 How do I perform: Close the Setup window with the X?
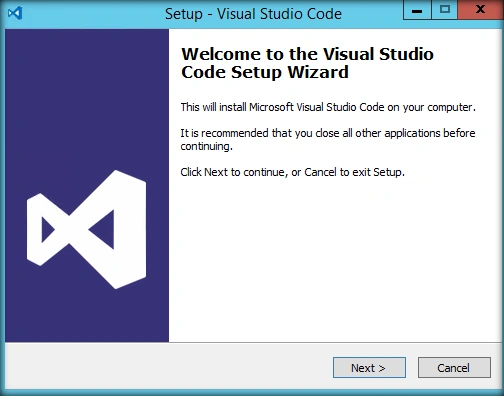(480, 10)
